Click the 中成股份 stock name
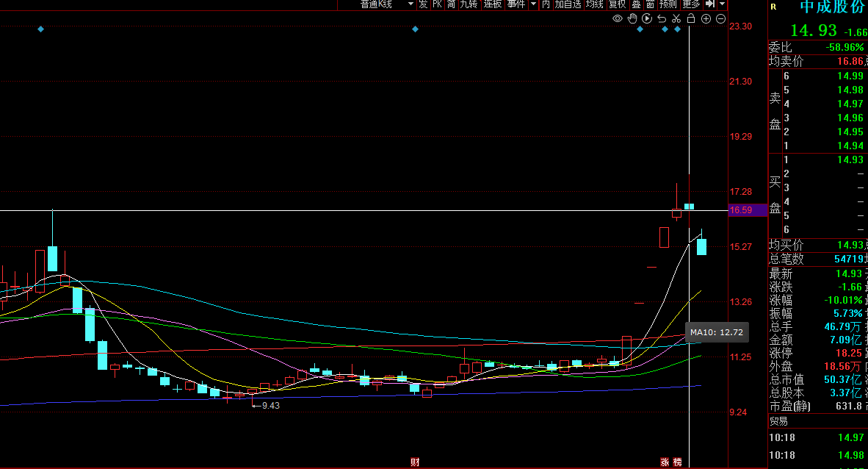 (833, 7)
